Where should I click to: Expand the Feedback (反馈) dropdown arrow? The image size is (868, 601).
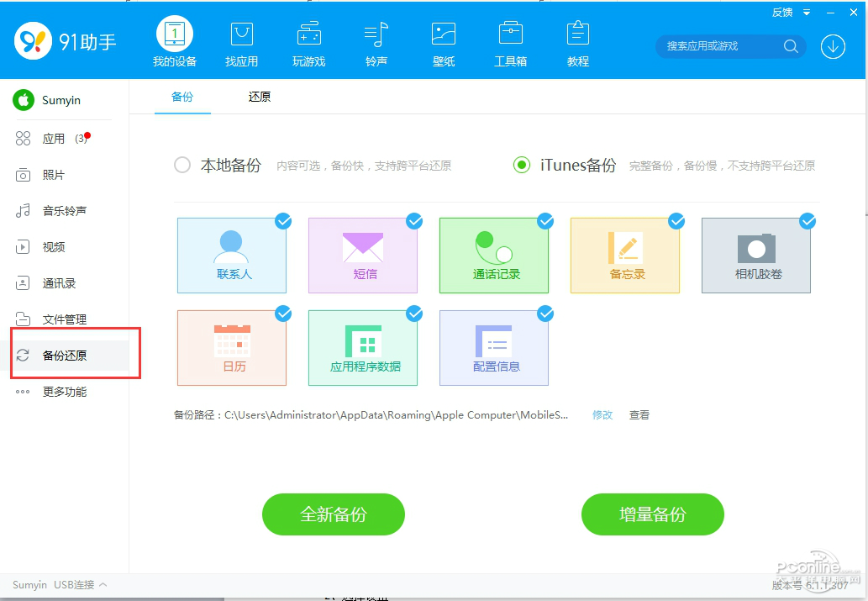pyautogui.click(x=808, y=12)
